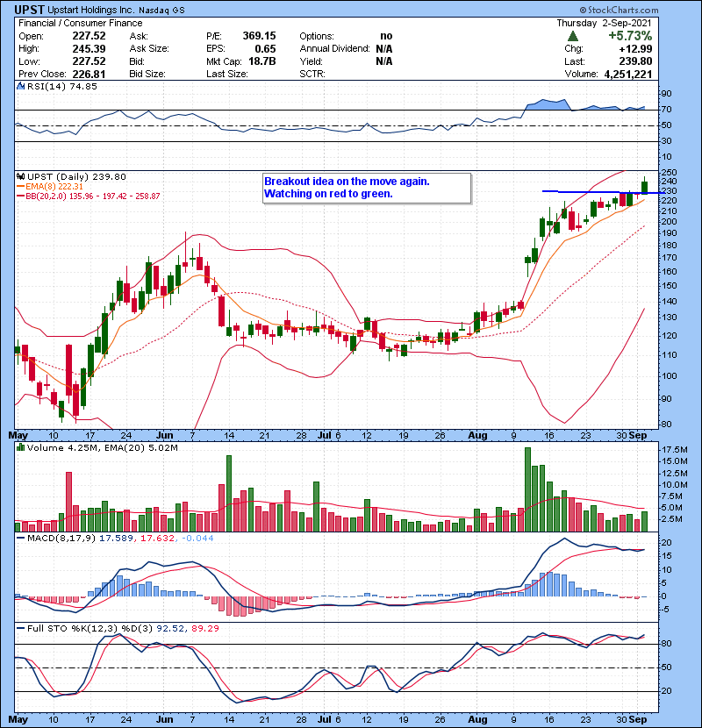Click the MACD signal value 17.632
This screenshot has width=702, height=728.
157,539
